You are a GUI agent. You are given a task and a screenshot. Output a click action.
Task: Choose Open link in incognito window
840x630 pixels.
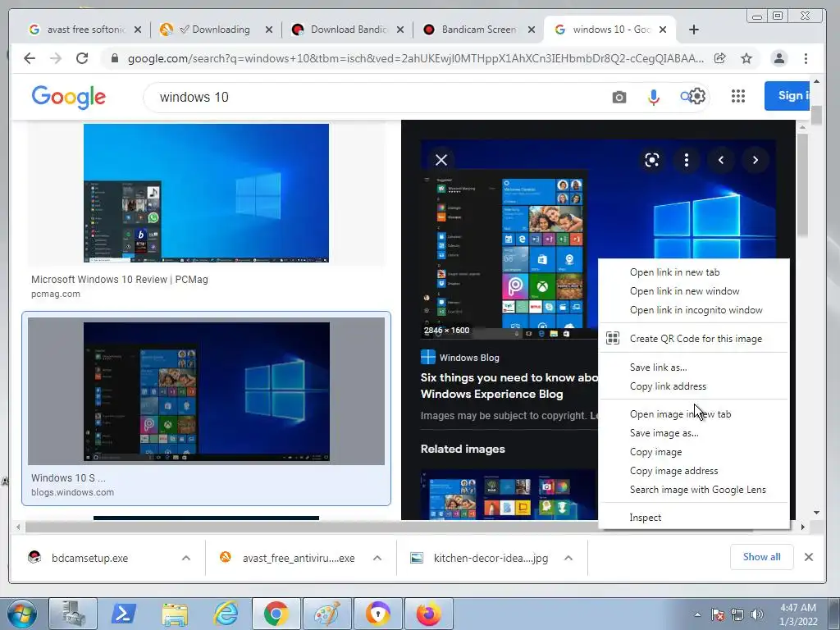point(694,309)
